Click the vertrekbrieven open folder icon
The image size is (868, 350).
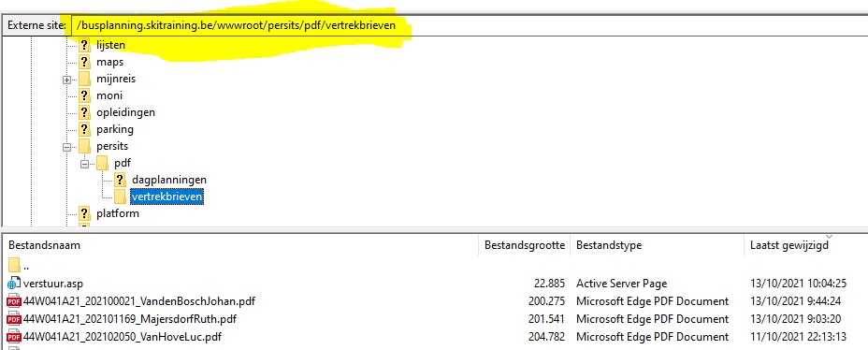[120, 197]
